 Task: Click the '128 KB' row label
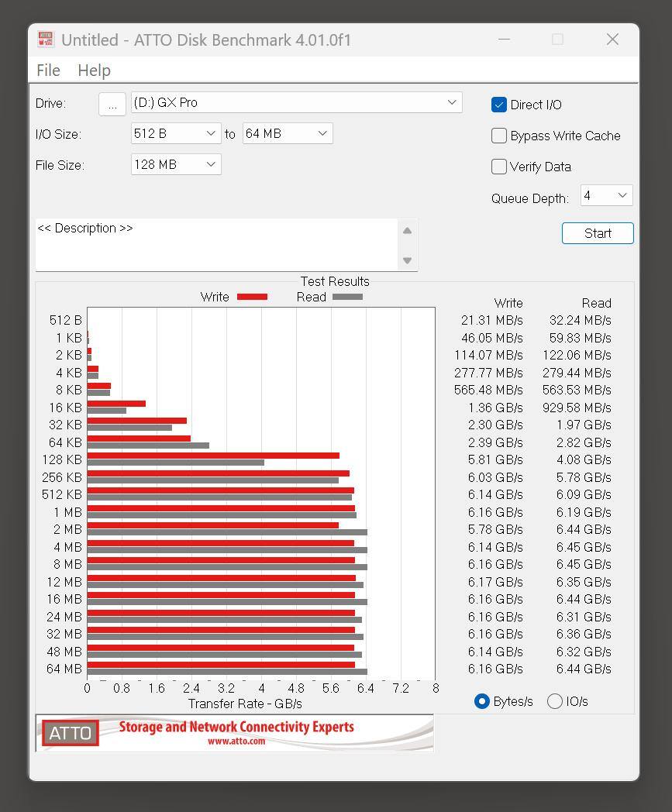pyautogui.click(x=62, y=460)
